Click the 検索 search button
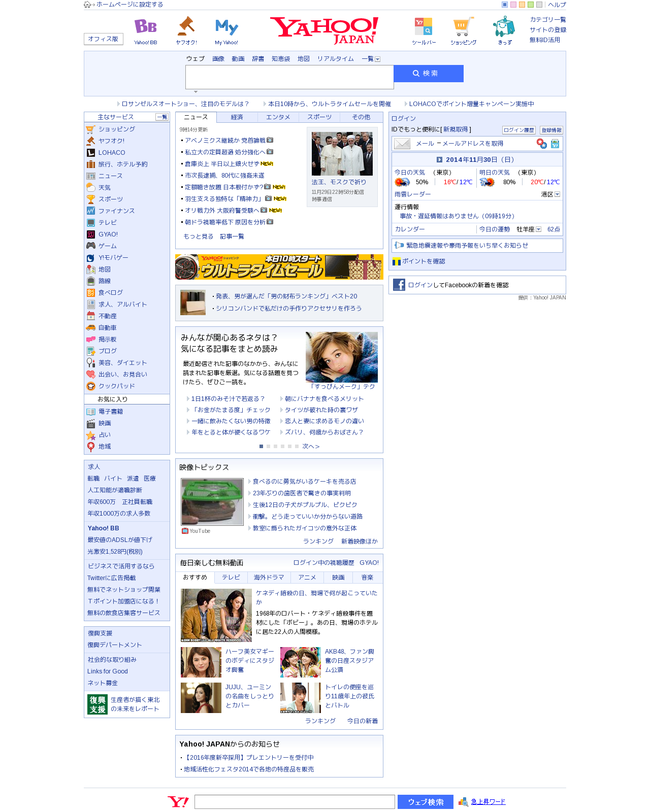Viewport: 650px width, 812px height. click(x=429, y=74)
